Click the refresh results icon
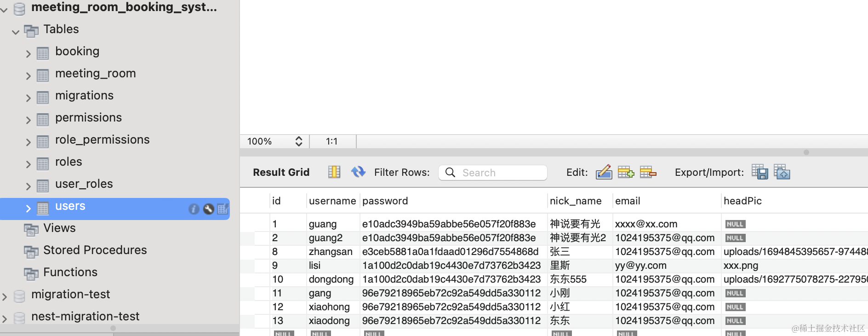The height and width of the screenshot is (336, 868). point(358,172)
